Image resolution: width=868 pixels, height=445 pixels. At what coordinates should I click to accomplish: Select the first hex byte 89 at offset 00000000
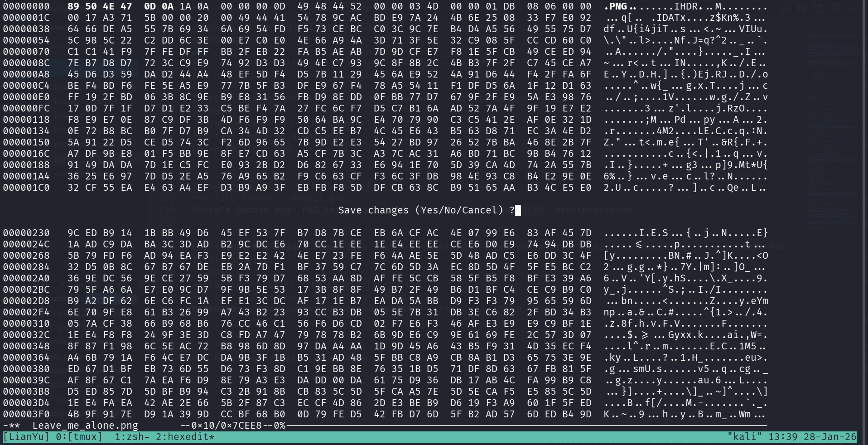pyautogui.click(x=73, y=6)
